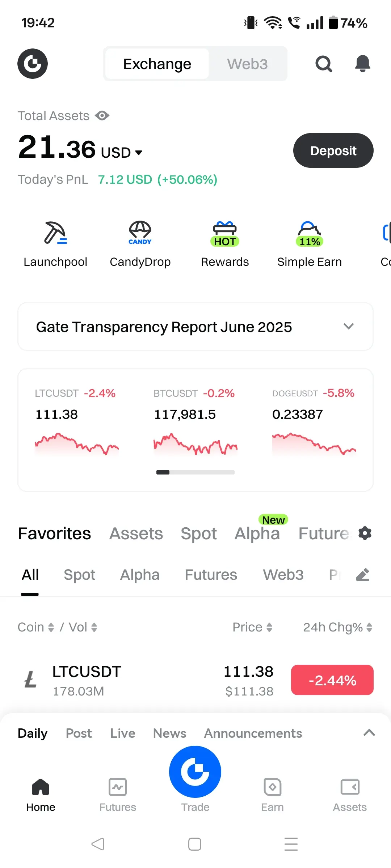
Task: Tap the Gate profile logo icon
Action: pos(33,64)
